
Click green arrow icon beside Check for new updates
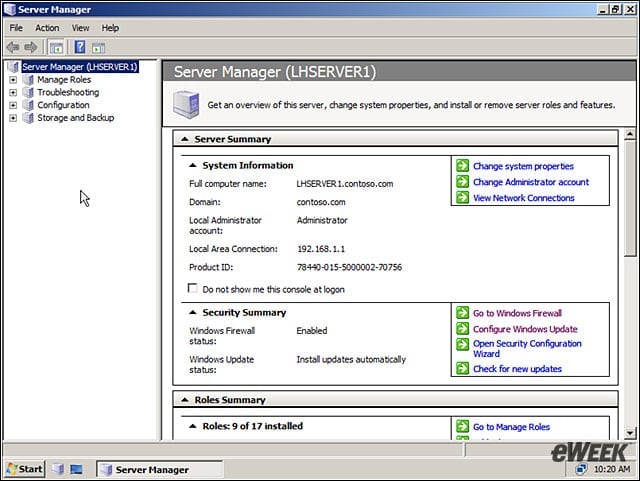[462, 368]
